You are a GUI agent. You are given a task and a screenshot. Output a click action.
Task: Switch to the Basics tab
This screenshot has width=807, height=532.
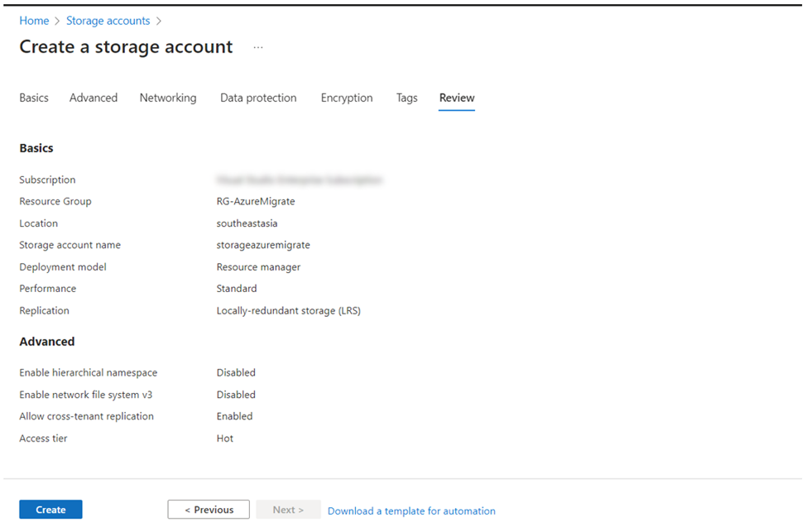coord(34,98)
